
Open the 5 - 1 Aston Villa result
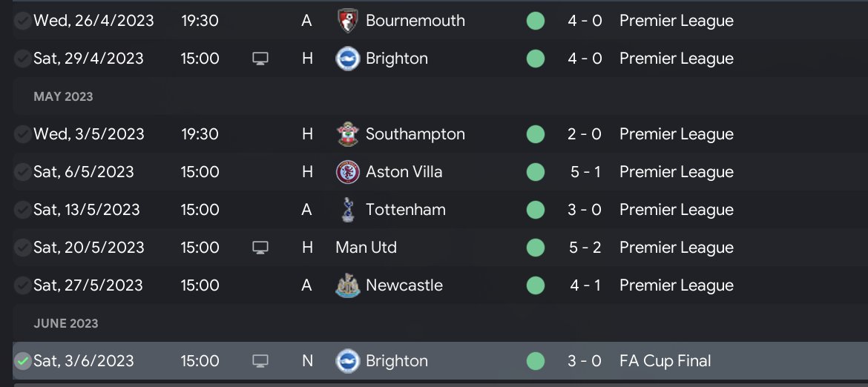coord(585,172)
